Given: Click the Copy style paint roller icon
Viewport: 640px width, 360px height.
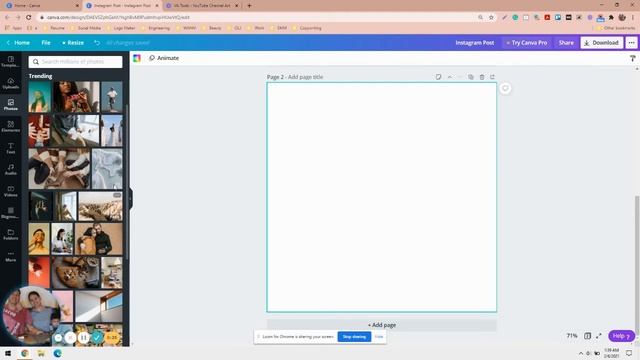Looking at the screenshot, I should tap(632, 58).
